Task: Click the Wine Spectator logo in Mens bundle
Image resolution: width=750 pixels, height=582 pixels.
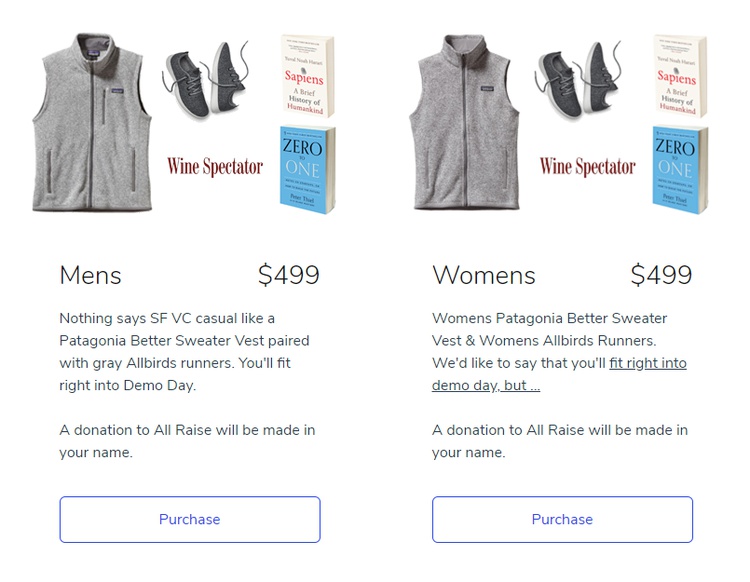Action: pos(215,166)
